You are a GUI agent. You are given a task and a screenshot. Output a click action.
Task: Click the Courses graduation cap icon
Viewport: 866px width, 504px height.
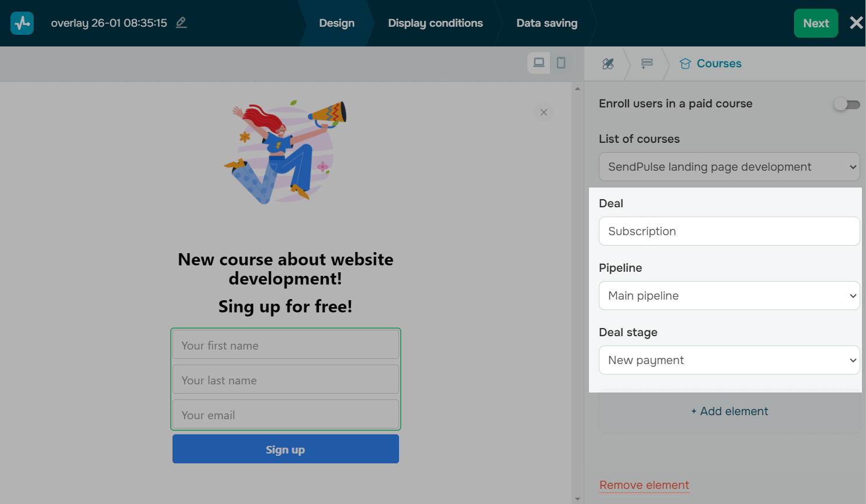point(685,64)
